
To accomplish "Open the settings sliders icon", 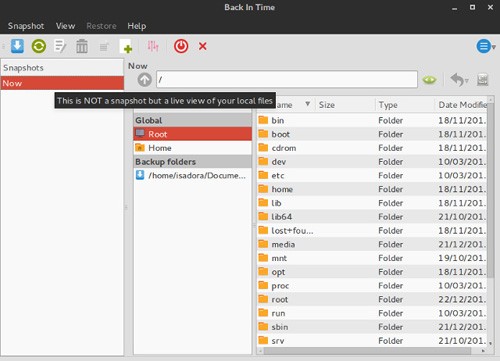I will (x=153, y=46).
